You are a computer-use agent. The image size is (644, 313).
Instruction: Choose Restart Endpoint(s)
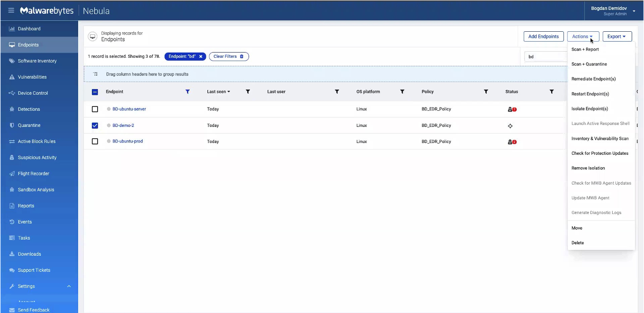[590, 94]
